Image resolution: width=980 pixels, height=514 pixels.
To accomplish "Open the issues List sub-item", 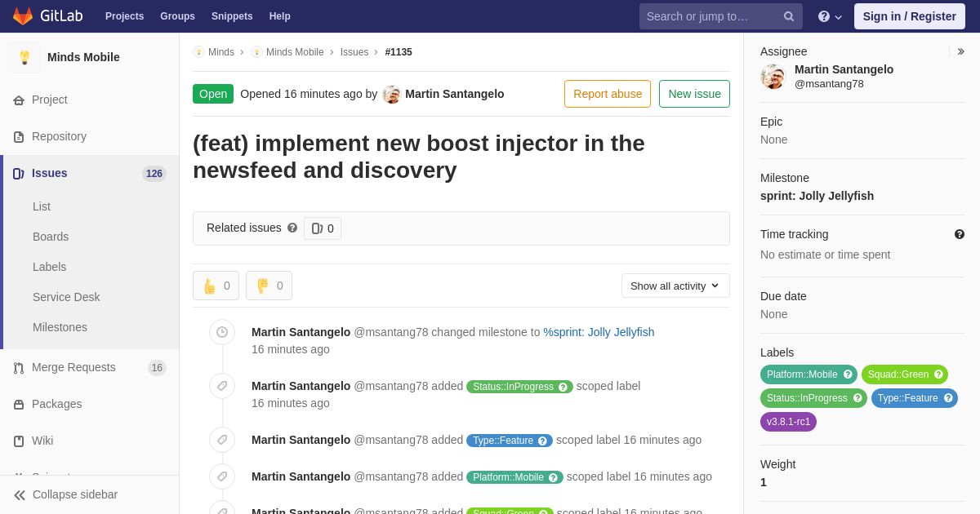I will 42,206.
